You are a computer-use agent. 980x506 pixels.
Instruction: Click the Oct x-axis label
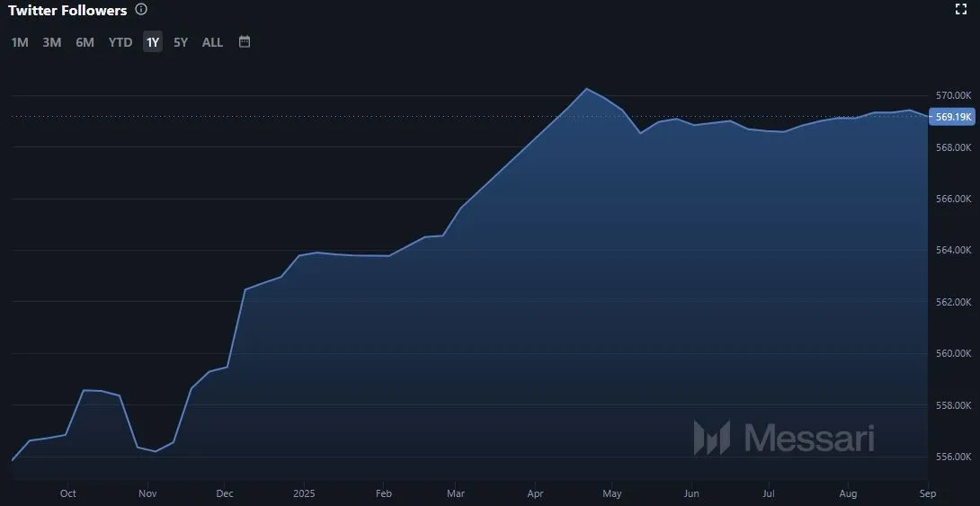click(68, 493)
